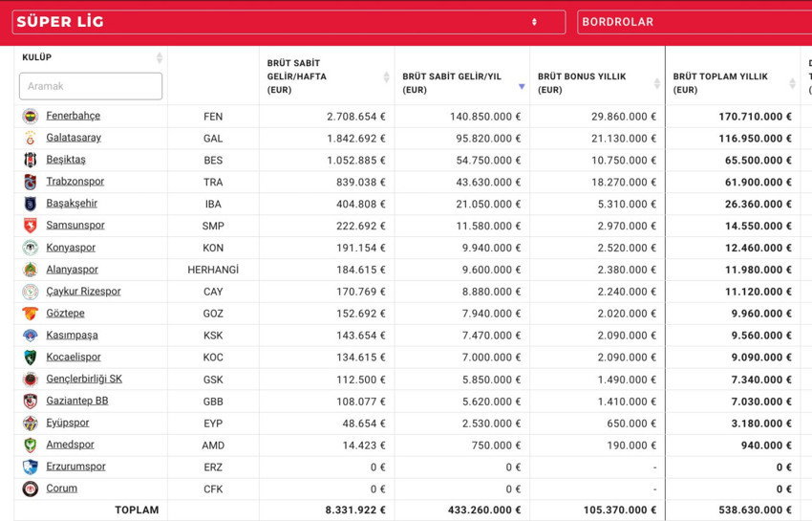Image resolution: width=812 pixels, height=521 pixels.
Task: Open the Fenerbahçe club link
Action: click(x=73, y=116)
